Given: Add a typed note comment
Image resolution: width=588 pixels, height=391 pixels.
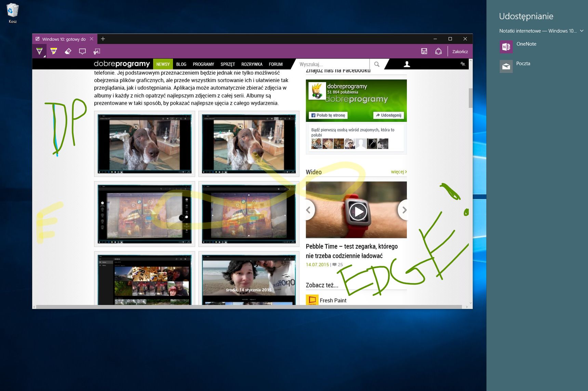Looking at the screenshot, I should (82, 51).
